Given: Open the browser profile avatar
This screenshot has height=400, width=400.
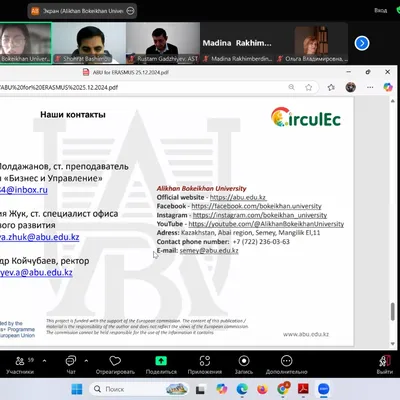Looking at the screenshot, I should 351,87.
